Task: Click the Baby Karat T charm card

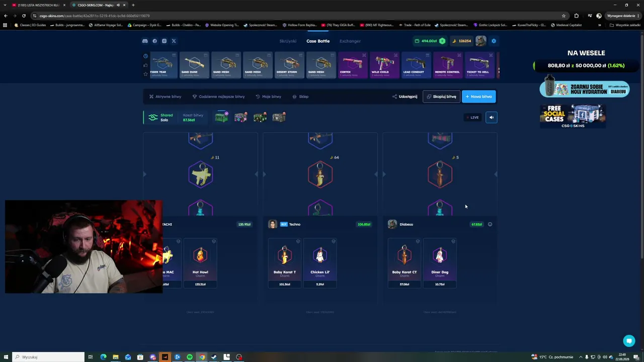Action: [x=285, y=263]
